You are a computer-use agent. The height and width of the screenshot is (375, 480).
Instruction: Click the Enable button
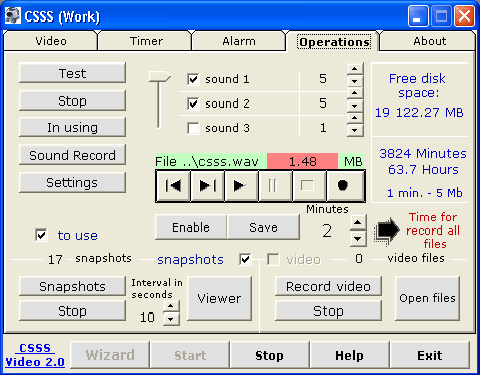point(191,227)
